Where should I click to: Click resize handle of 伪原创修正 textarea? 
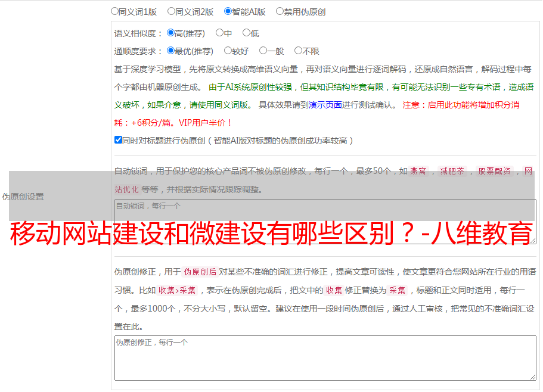click(533, 377)
